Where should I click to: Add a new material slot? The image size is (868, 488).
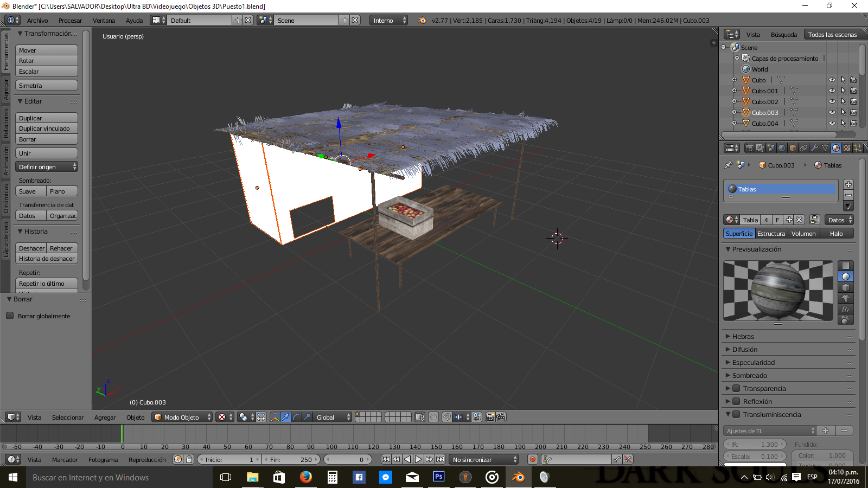point(848,184)
